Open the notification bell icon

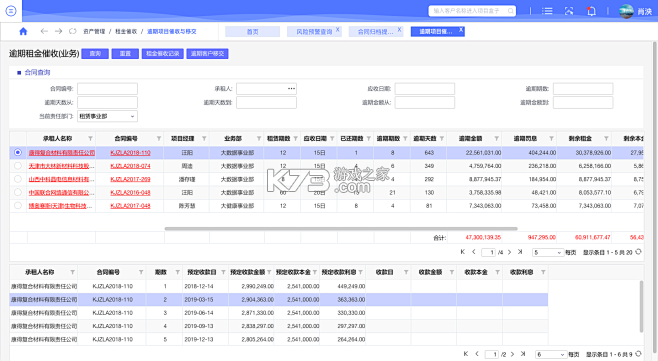click(591, 11)
